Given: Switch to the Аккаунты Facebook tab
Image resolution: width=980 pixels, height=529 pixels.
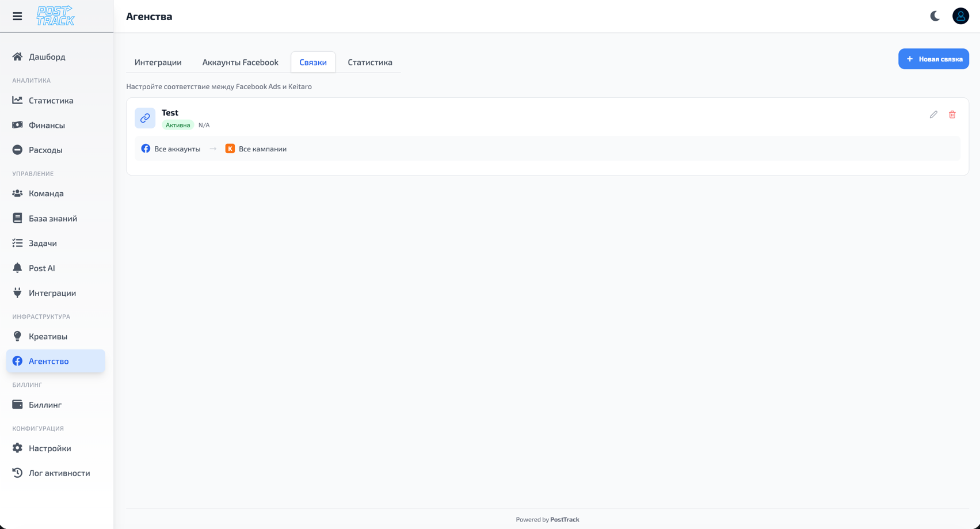Looking at the screenshot, I should pos(240,62).
